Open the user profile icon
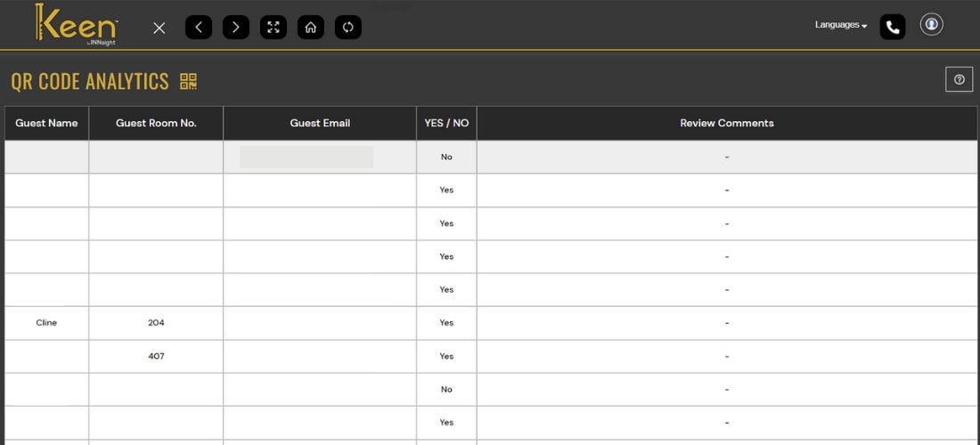This screenshot has width=980, height=445. pyautogui.click(x=932, y=25)
